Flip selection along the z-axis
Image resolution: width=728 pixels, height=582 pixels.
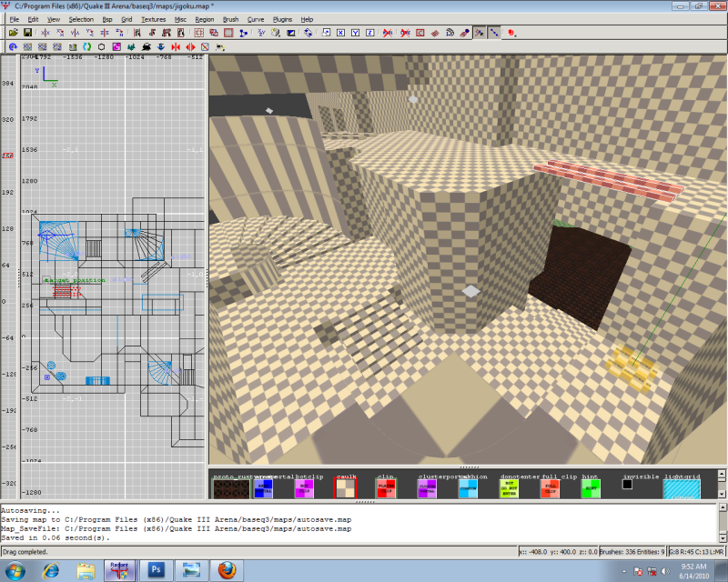[105, 33]
